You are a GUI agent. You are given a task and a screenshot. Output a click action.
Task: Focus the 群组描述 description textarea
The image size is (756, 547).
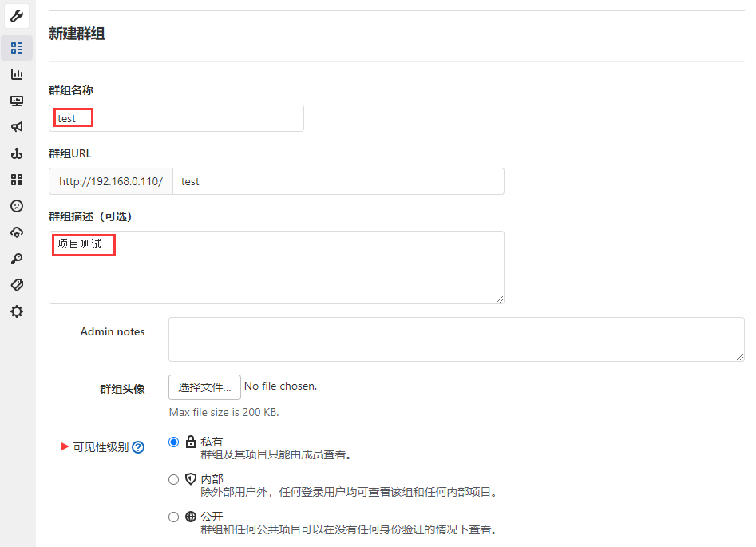pos(277,268)
